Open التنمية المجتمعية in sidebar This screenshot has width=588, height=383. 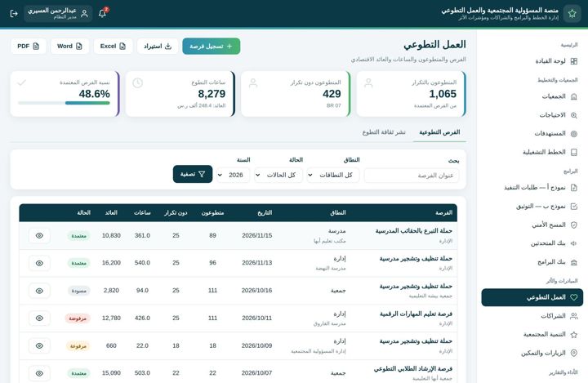coord(532,334)
